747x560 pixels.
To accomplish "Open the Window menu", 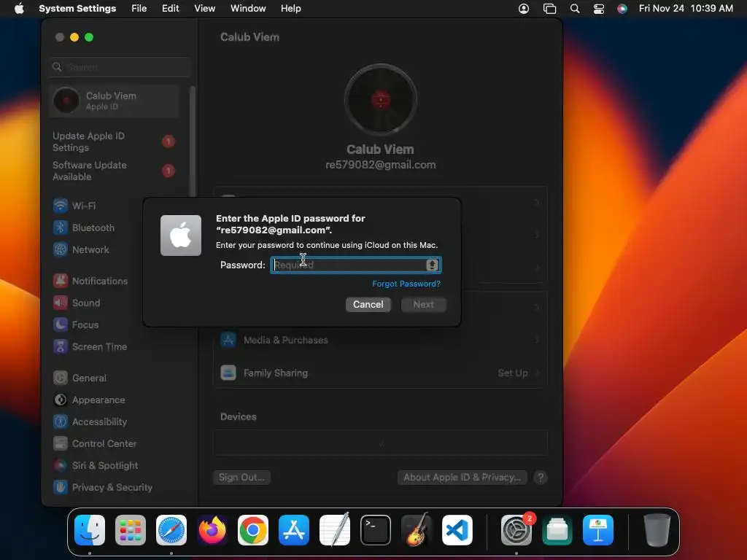I will [248, 9].
